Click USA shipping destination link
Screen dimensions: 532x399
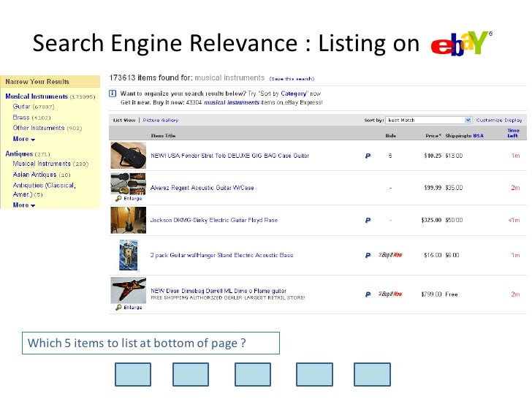(x=479, y=136)
